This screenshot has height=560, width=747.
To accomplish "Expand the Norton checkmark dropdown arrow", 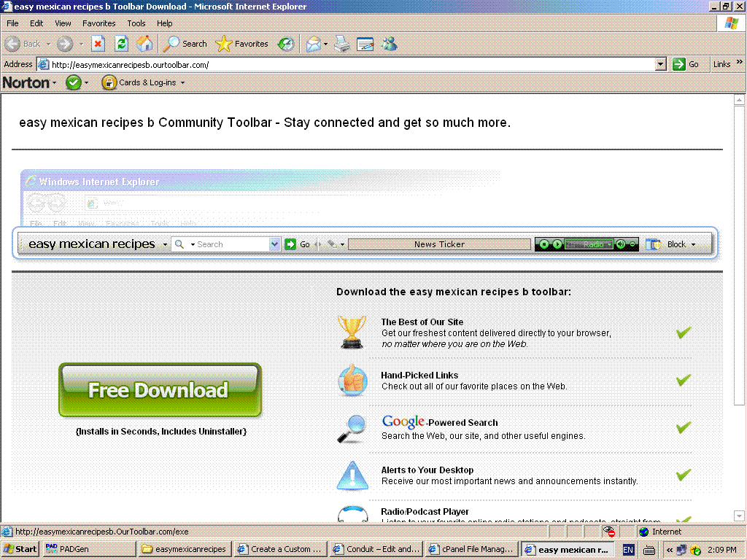I will click(x=86, y=82).
